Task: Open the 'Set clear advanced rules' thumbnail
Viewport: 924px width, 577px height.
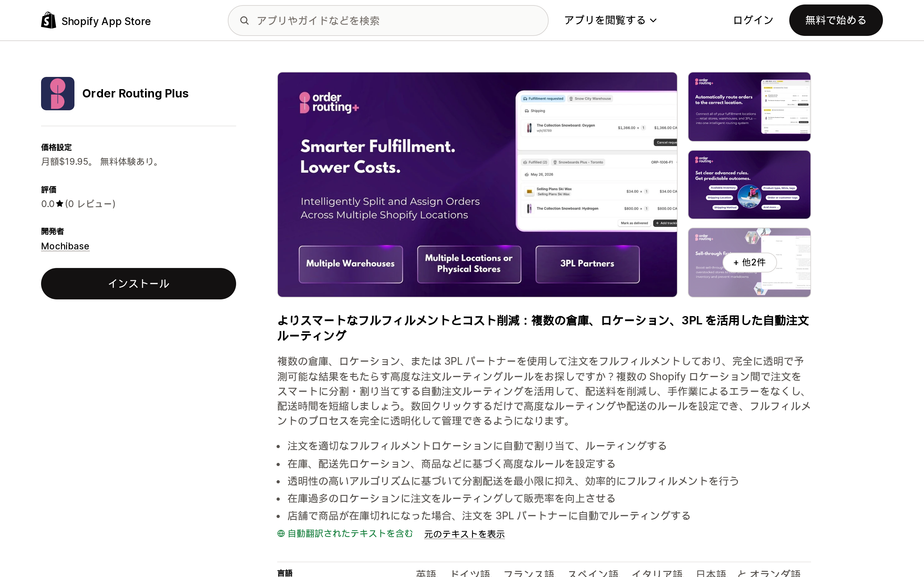Action: tap(749, 185)
